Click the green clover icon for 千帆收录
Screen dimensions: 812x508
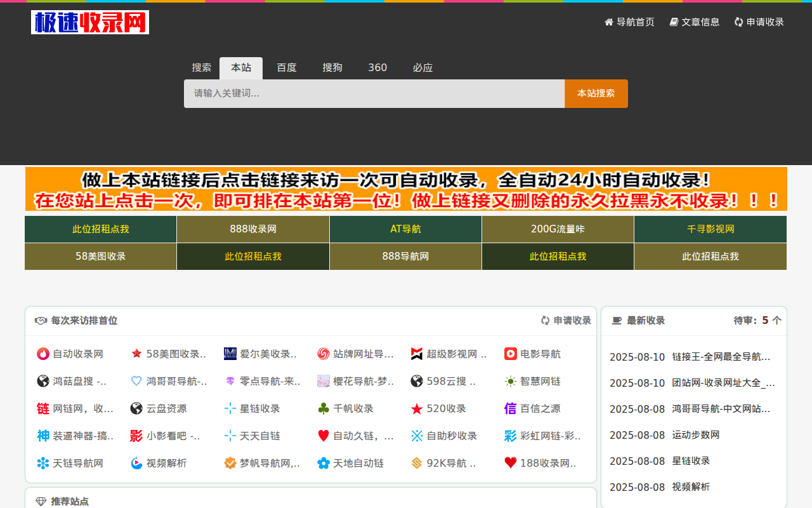pyautogui.click(x=324, y=409)
